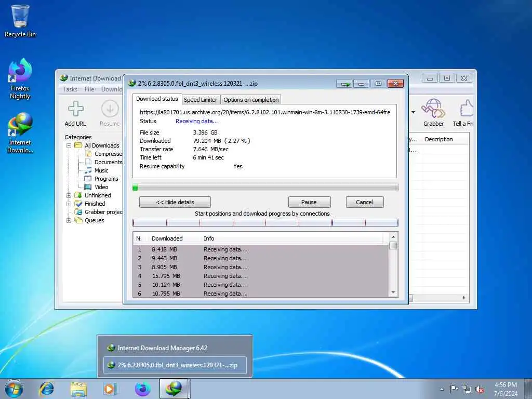The image size is (532, 399).
Task: Open the Tasks menu in IDM
Action: coord(70,89)
